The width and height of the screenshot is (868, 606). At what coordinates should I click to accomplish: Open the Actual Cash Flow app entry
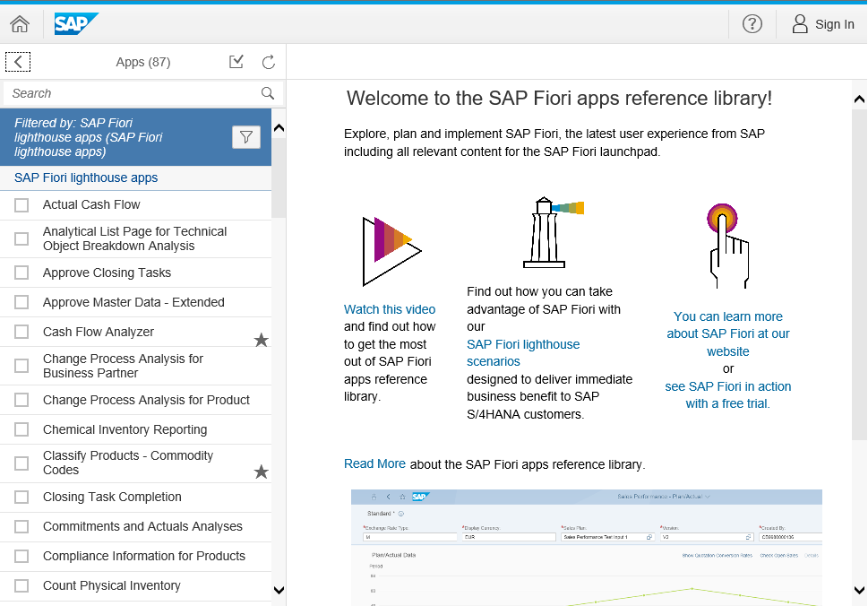(x=135, y=205)
